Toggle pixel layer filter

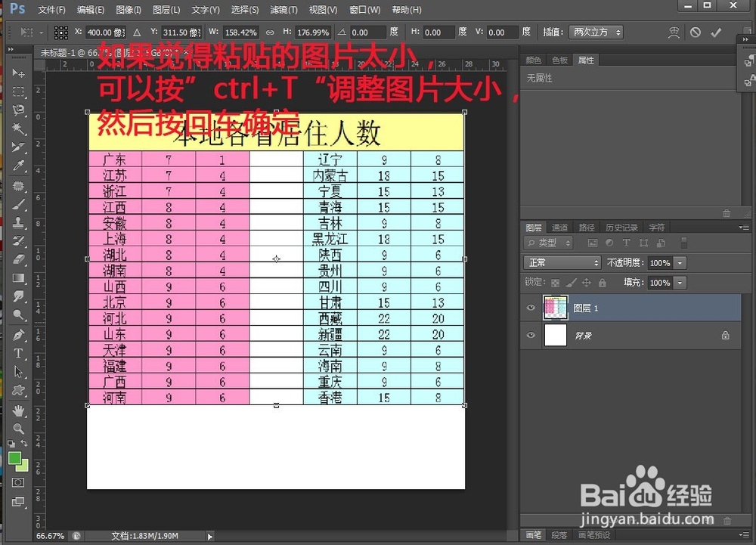click(593, 243)
